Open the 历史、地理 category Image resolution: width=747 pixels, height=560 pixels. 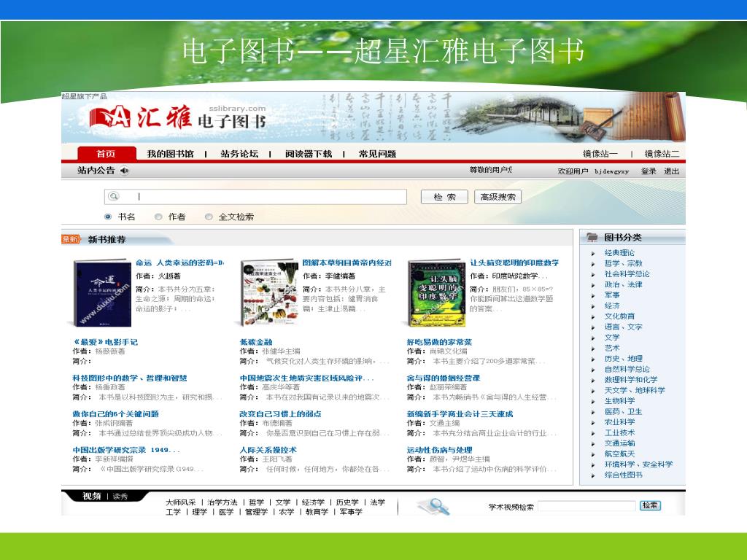click(624, 359)
